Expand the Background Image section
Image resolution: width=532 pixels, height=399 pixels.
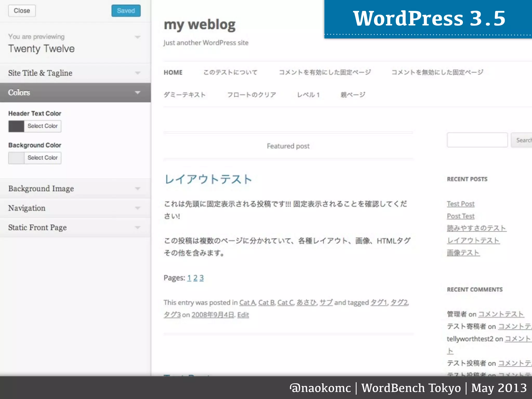[x=75, y=188]
